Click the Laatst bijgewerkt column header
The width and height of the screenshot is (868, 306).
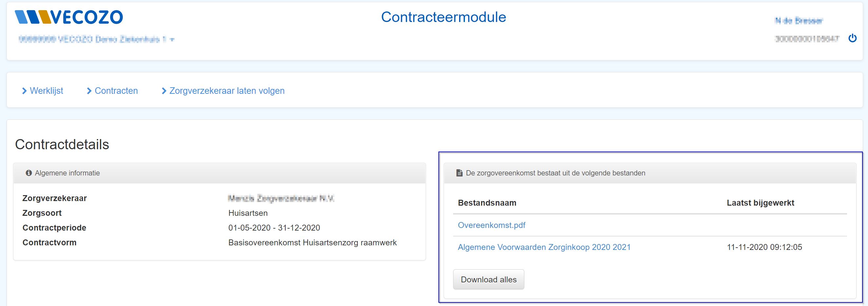click(x=760, y=203)
